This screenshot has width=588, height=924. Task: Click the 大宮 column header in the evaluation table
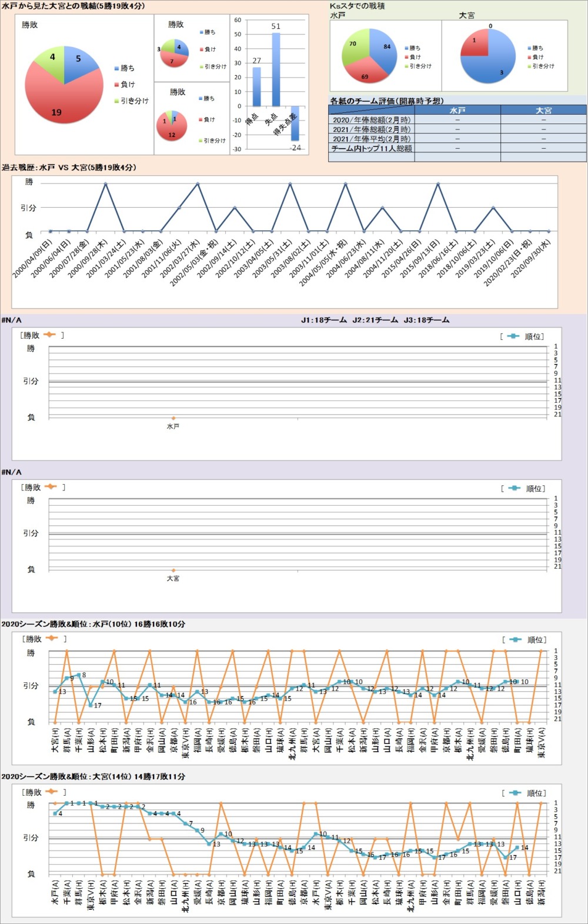click(x=543, y=110)
